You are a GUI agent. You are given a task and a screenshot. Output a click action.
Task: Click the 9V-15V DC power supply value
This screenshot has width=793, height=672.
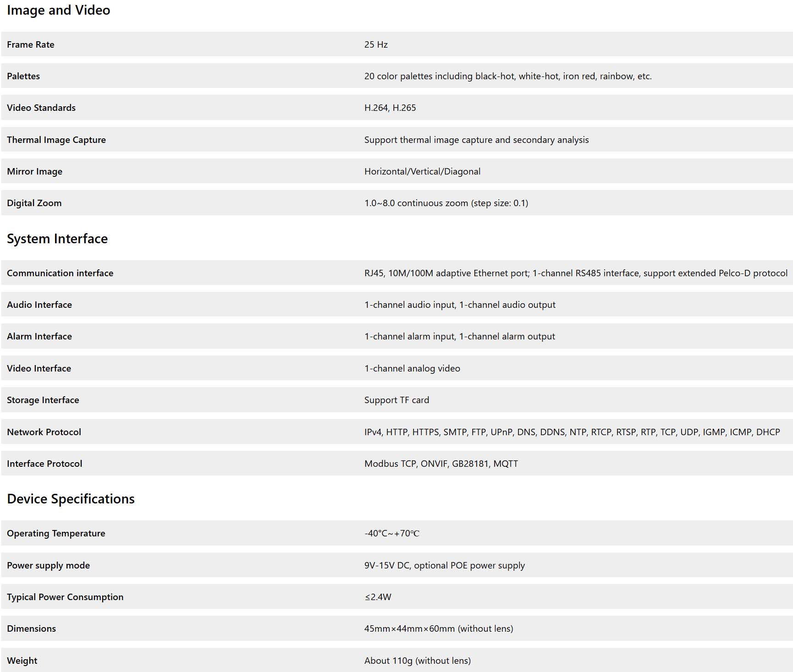pos(444,565)
